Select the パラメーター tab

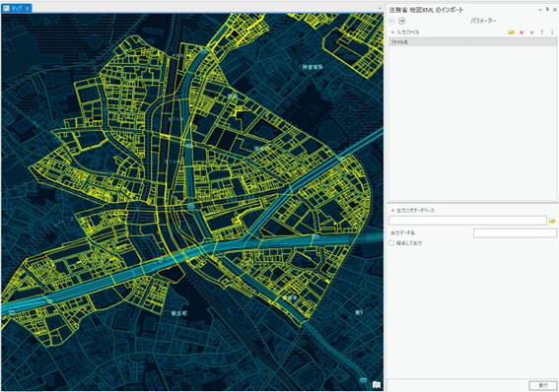coord(483,21)
